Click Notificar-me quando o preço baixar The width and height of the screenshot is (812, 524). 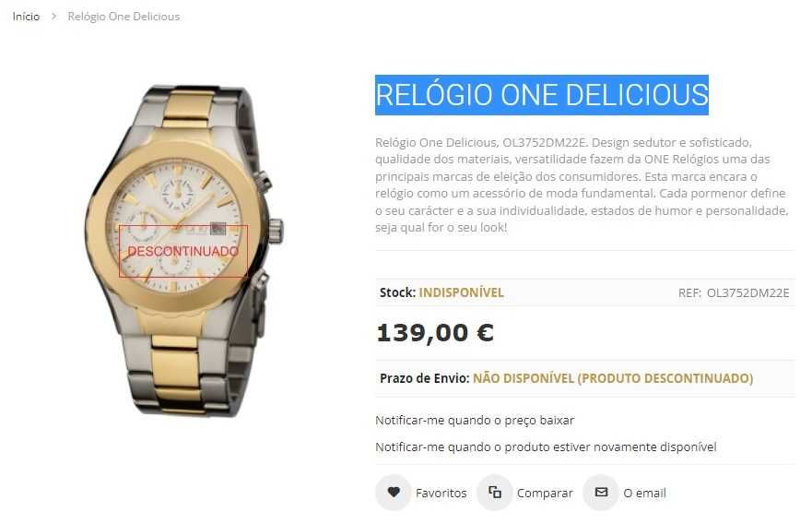[x=475, y=421]
